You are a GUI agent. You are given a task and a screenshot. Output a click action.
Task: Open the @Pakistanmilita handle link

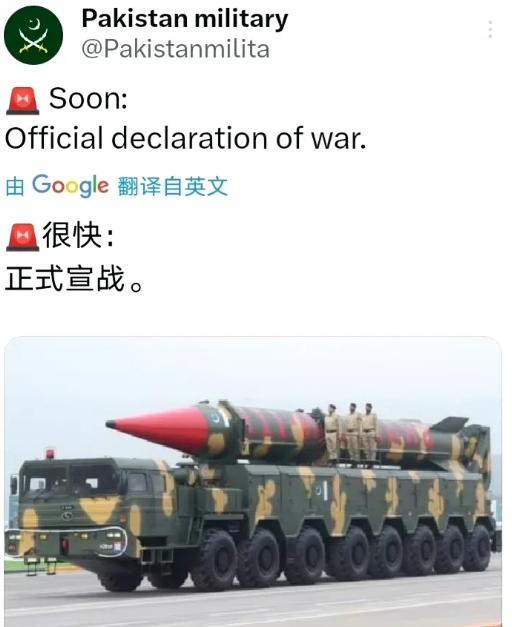(x=176, y=49)
